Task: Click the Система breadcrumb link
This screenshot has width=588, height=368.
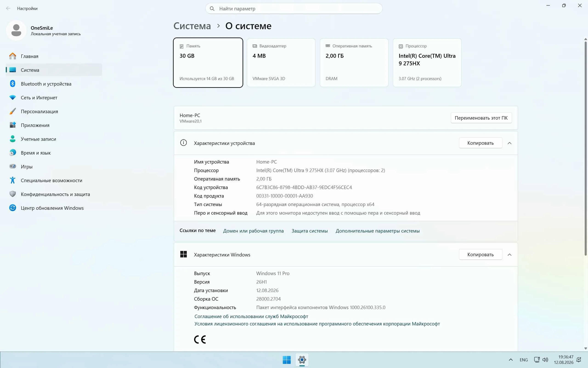Action: pyautogui.click(x=192, y=26)
